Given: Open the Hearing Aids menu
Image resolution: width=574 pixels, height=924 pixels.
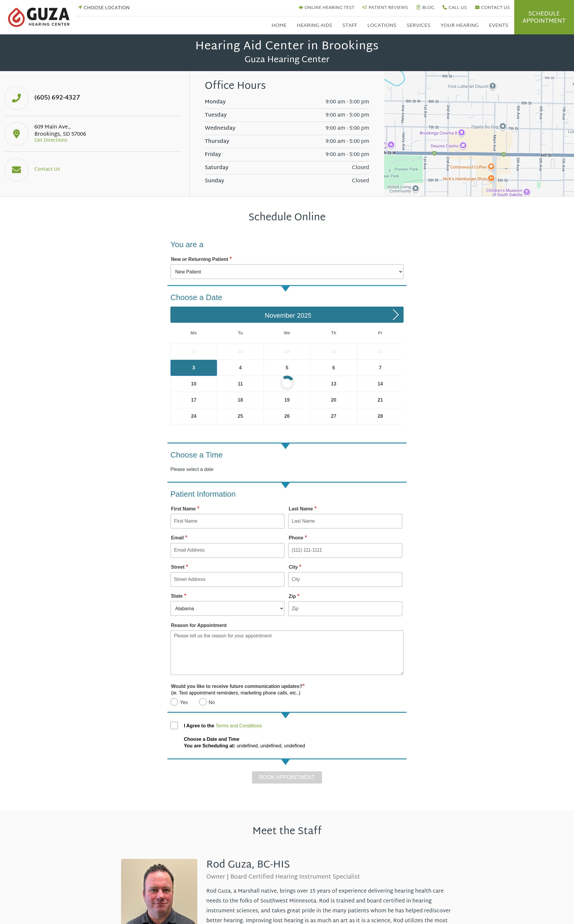Looking at the screenshot, I should 314,25.
